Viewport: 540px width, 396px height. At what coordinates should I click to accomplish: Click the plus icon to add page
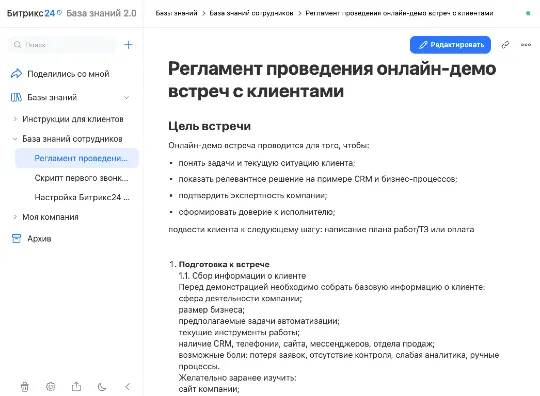128,45
